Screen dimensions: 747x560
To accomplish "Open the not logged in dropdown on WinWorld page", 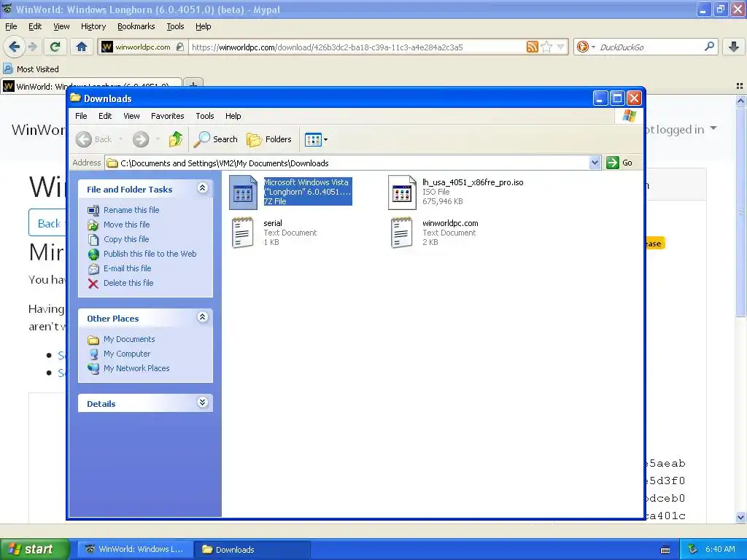I will pyautogui.click(x=680, y=129).
